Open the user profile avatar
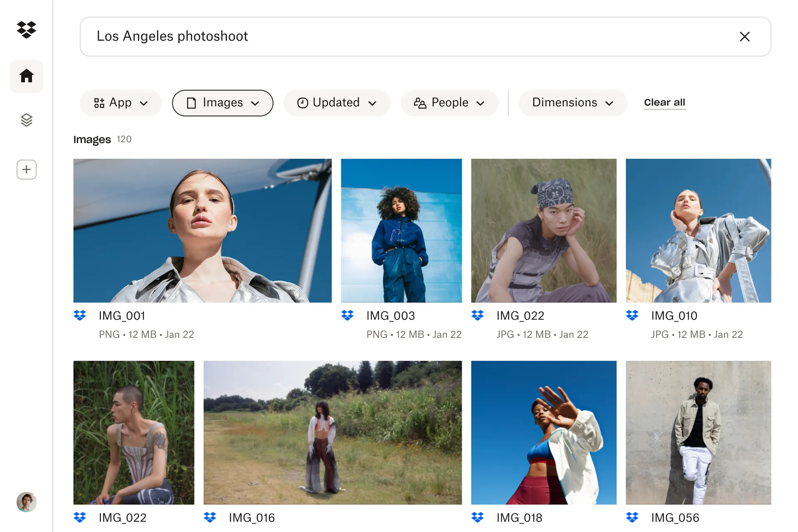798x532 pixels. (27, 502)
